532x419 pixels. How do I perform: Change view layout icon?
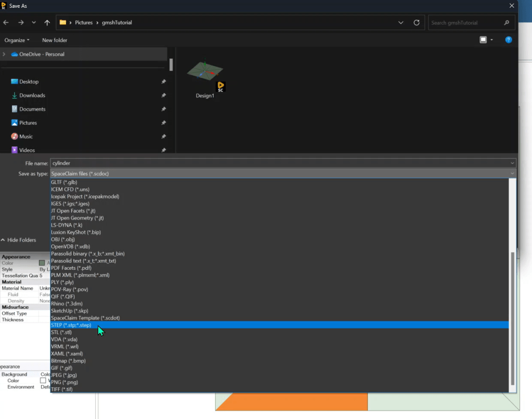483,40
